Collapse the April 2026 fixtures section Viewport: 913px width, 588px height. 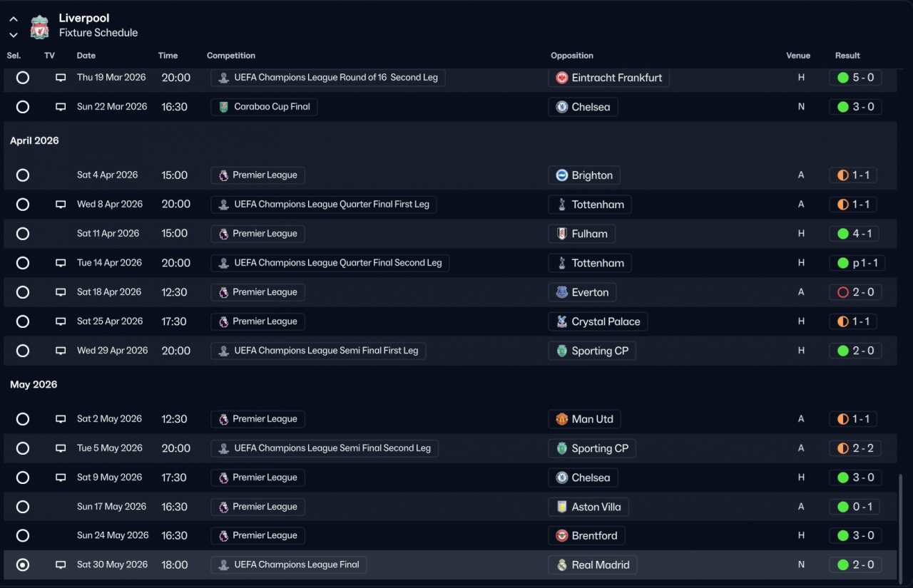34,141
